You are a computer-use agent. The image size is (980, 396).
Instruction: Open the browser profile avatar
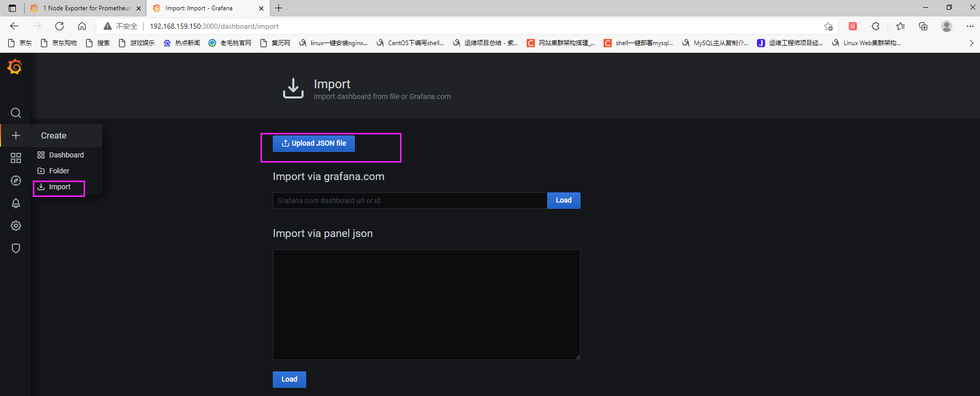click(947, 26)
